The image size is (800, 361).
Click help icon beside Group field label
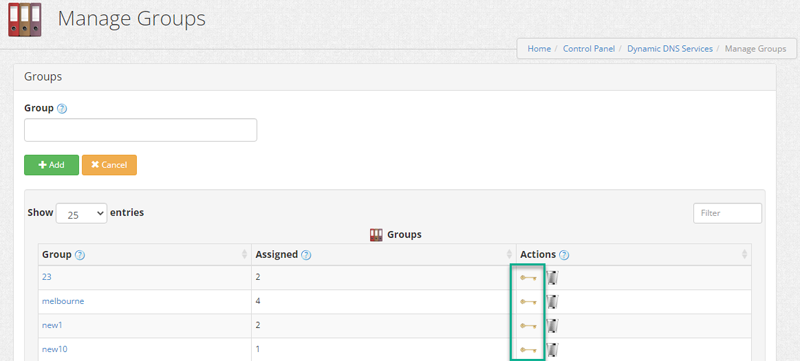[62, 109]
